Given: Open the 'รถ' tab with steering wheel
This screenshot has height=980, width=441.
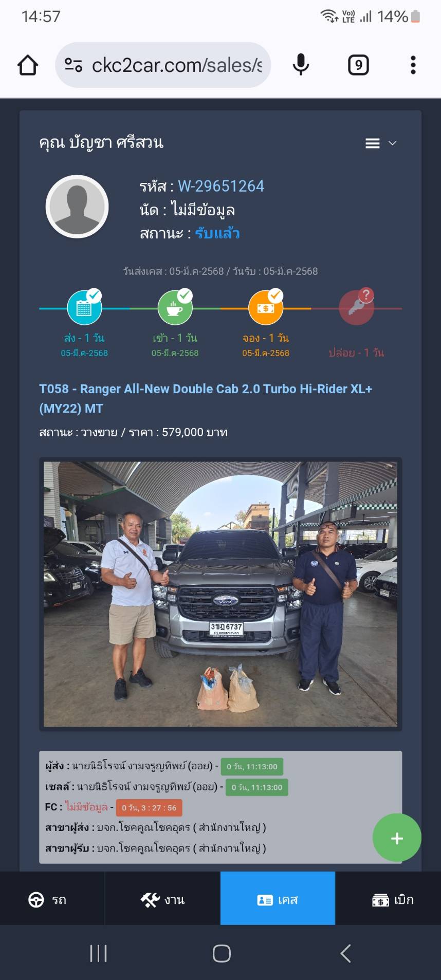Looking at the screenshot, I should point(47,899).
